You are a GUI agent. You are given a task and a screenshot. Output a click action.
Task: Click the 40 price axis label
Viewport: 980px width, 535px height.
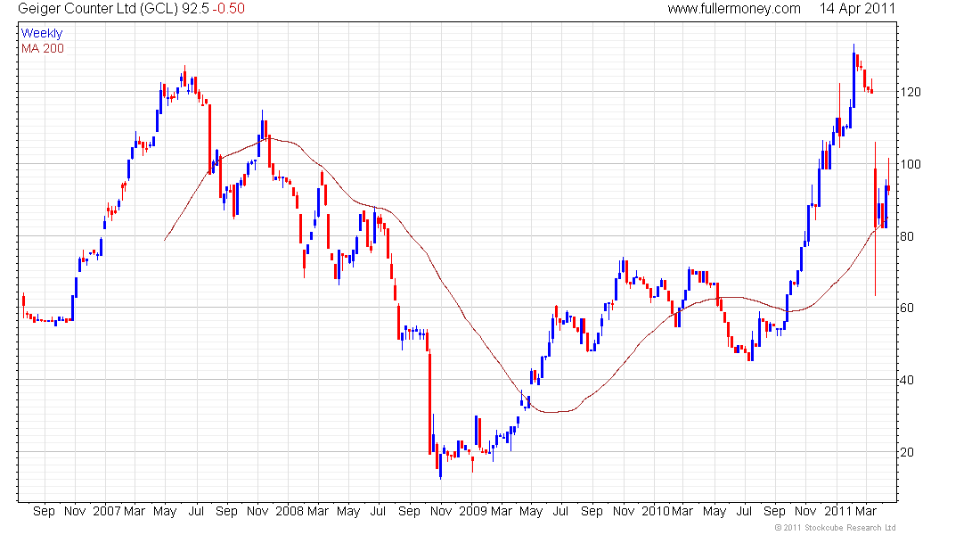907,380
